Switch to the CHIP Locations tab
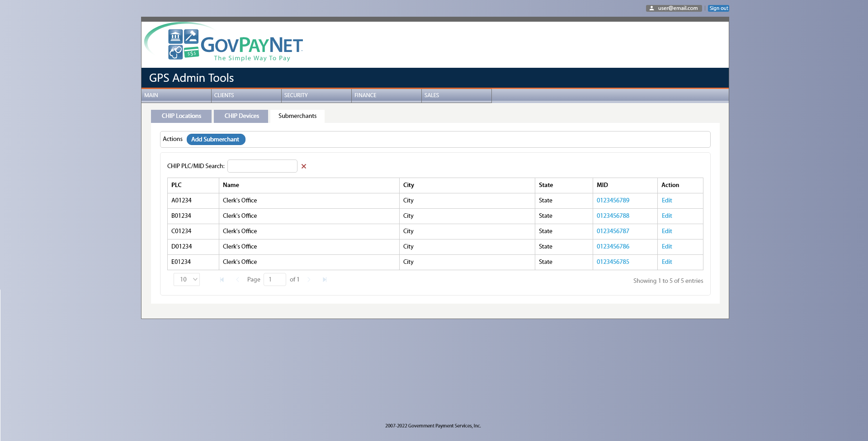The height and width of the screenshot is (441, 868). (x=181, y=116)
